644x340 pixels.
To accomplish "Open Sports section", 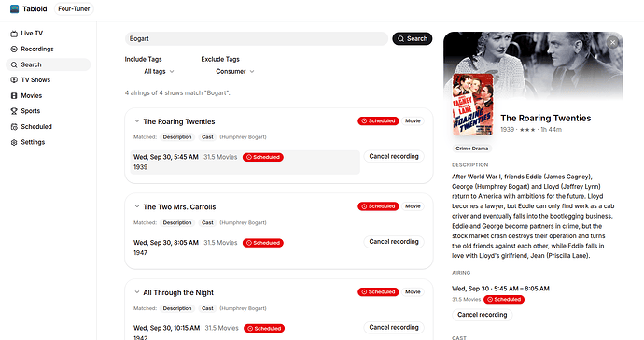I will click(48, 111).
